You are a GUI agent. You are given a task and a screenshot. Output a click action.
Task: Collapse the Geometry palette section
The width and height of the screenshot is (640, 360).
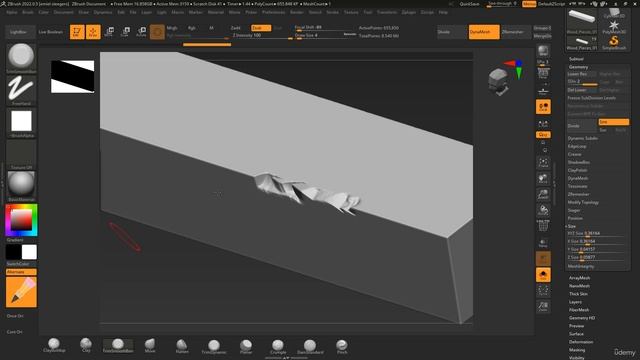[x=579, y=67]
